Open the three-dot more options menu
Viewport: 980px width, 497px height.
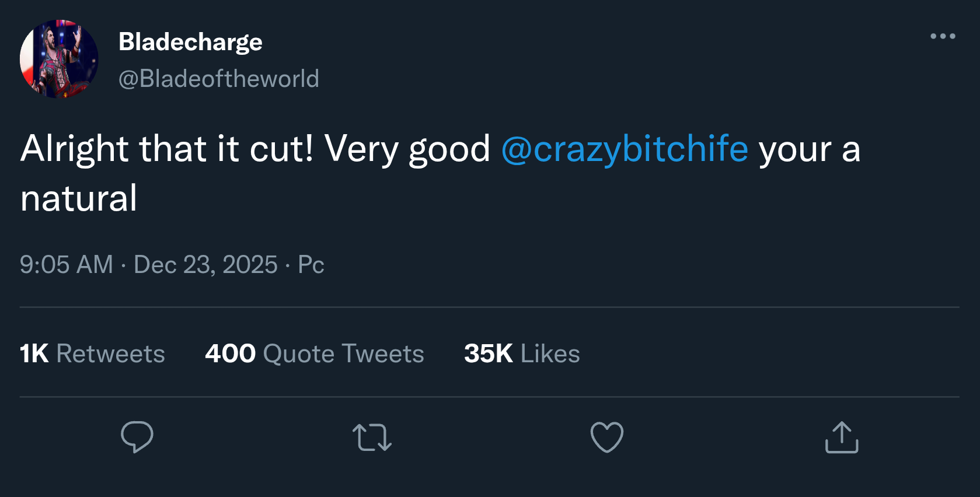pyautogui.click(x=943, y=36)
